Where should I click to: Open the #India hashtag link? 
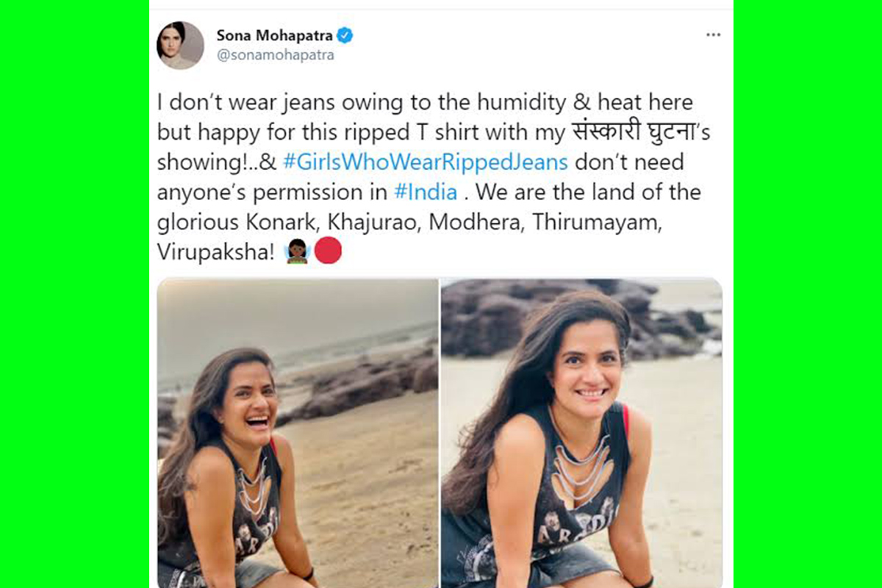(x=426, y=193)
